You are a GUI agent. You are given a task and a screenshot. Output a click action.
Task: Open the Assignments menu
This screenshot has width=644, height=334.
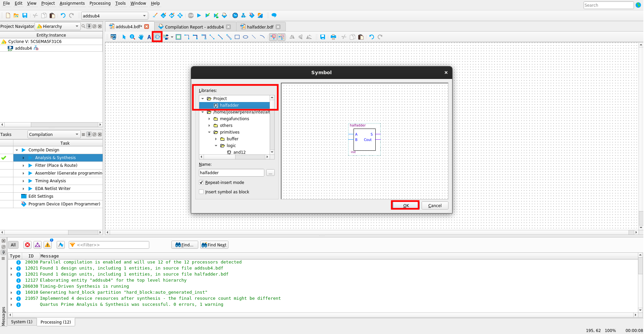click(72, 3)
